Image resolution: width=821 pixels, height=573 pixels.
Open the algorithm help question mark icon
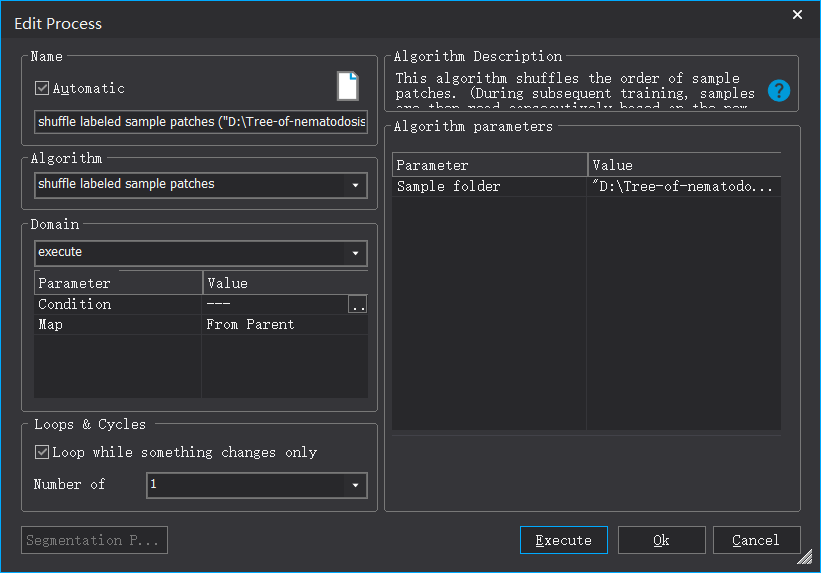(x=779, y=91)
